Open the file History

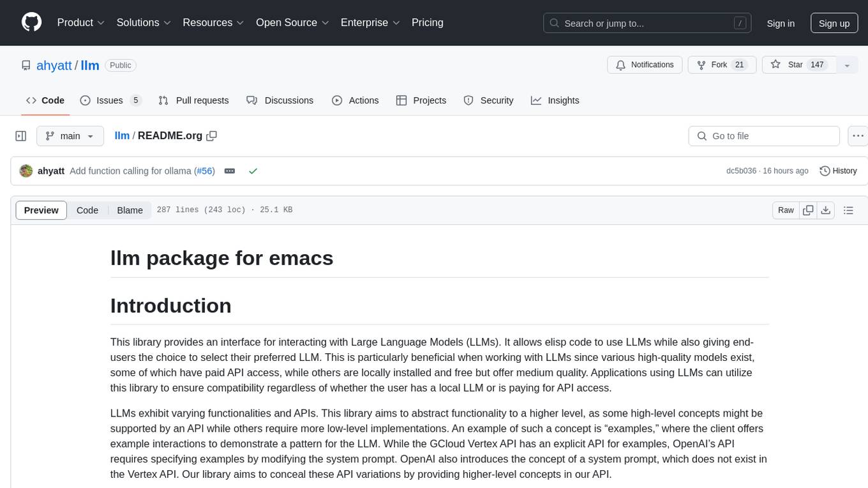point(838,171)
